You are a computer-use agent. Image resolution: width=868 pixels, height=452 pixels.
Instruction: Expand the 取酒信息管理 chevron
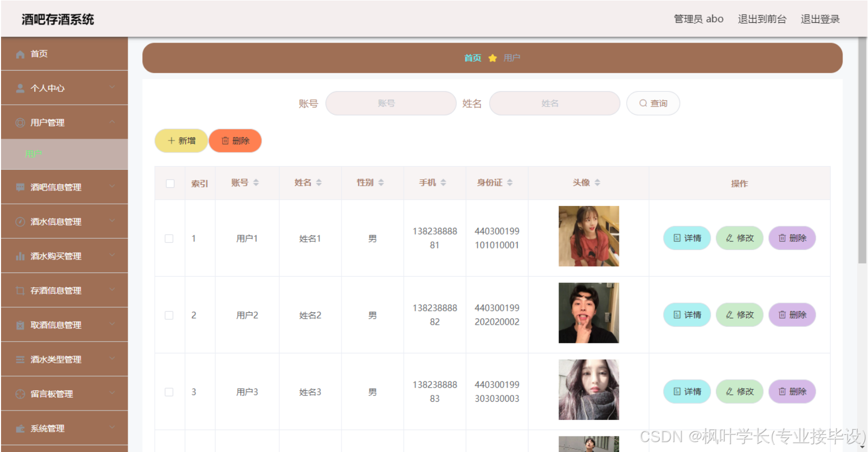tap(112, 324)
